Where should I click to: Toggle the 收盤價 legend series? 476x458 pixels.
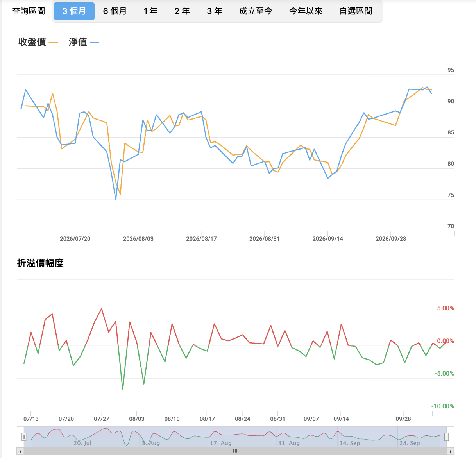pyautogui.click(x=38, y=42)
